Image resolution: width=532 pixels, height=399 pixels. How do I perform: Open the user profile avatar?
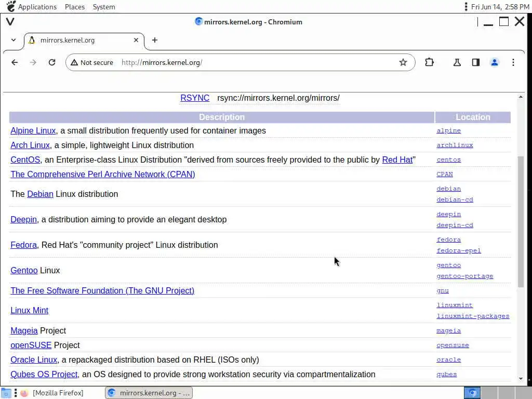[495, 62]
